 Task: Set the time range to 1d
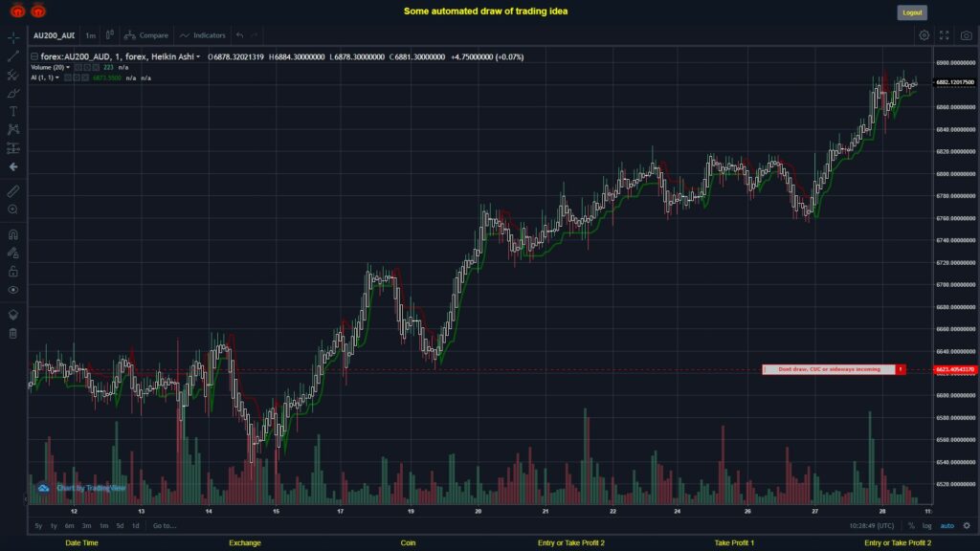point(136,526)
